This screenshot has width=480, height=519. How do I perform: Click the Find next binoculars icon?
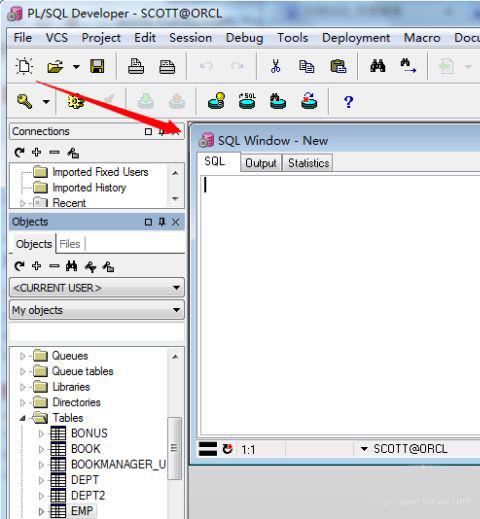(408, 66)
